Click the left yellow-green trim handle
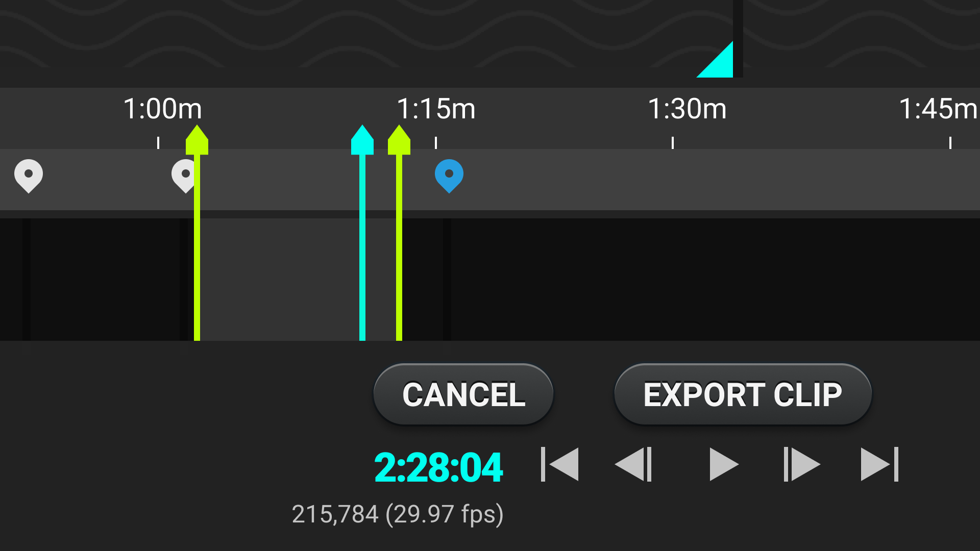This screenshot has width=980, height=551. (197, 140)
